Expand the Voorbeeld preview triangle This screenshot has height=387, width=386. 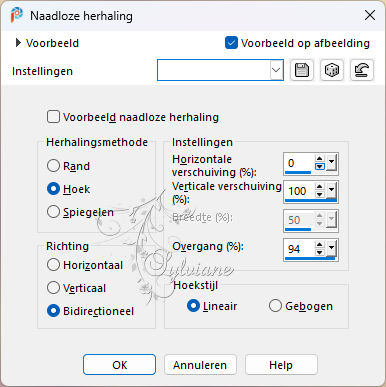tap(18, 43)
